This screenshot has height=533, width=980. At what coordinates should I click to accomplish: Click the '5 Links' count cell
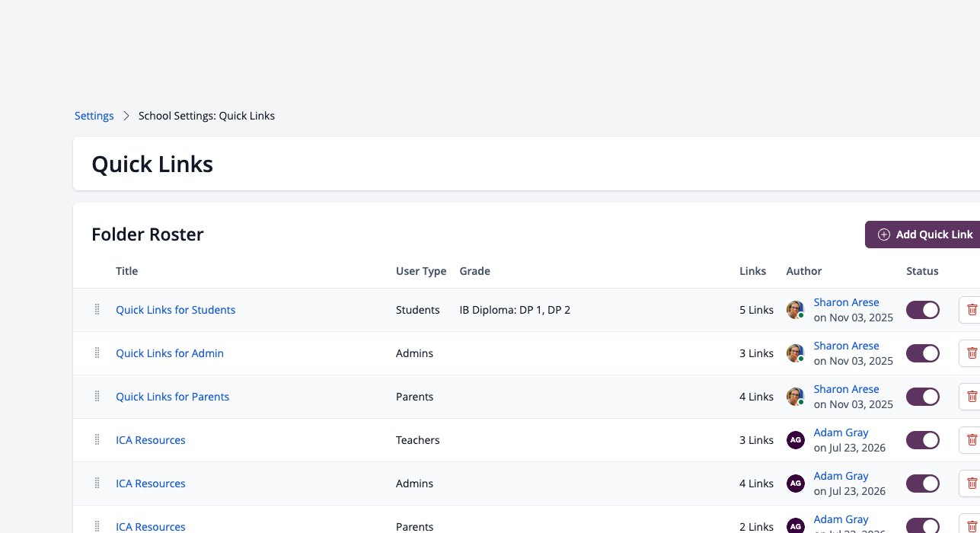pyautogui.click(x=756, y=310)
